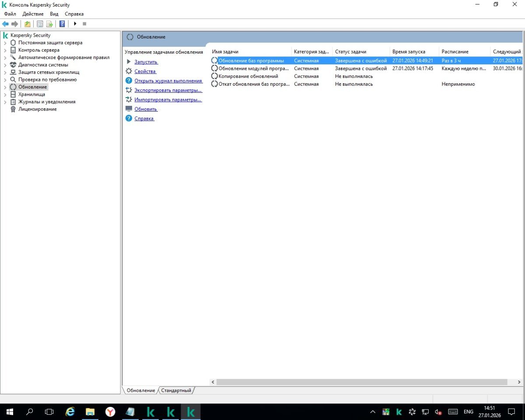
Task: Expand the Проверка по требованию node
Action: click(x=5, y=80)
